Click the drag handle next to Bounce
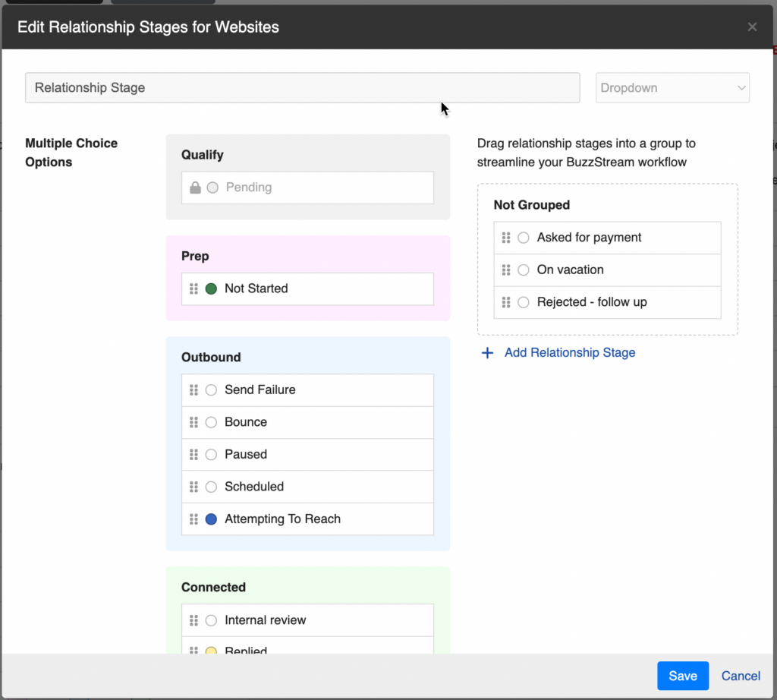The height and width of the screenshot is (700, 777). pos(193,422)
